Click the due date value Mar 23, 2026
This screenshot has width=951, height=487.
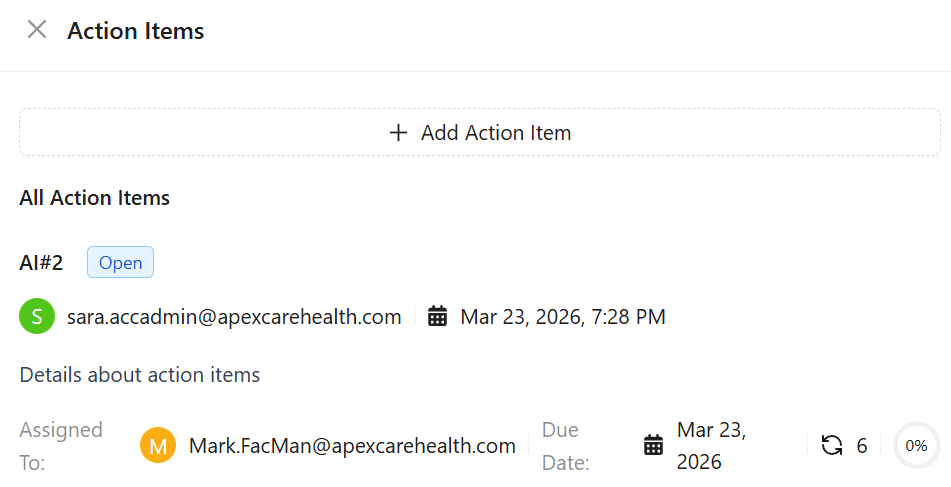pyautogui.click(x=710, y=446)
